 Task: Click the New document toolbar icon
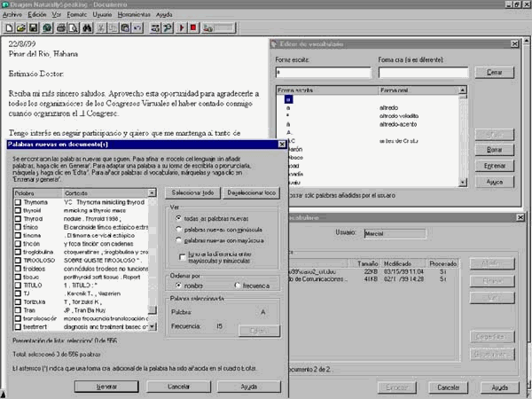[x=9, y=27]
